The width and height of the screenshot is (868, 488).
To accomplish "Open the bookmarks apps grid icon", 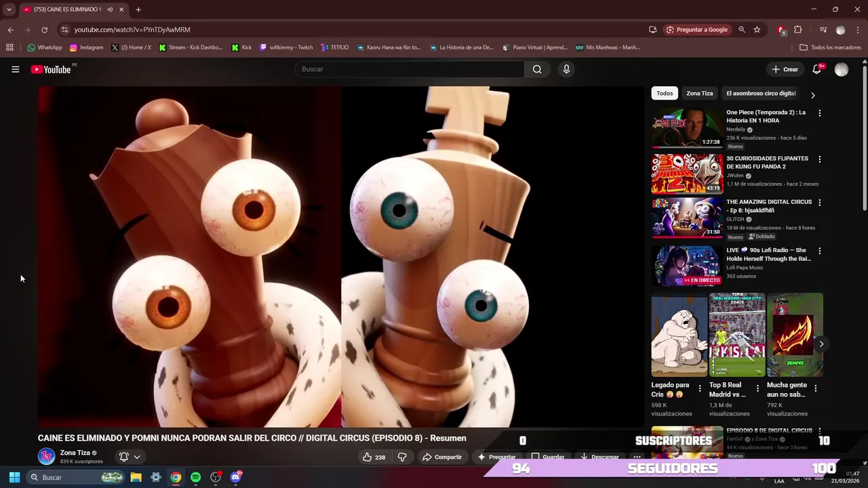I will click(9, 47).
